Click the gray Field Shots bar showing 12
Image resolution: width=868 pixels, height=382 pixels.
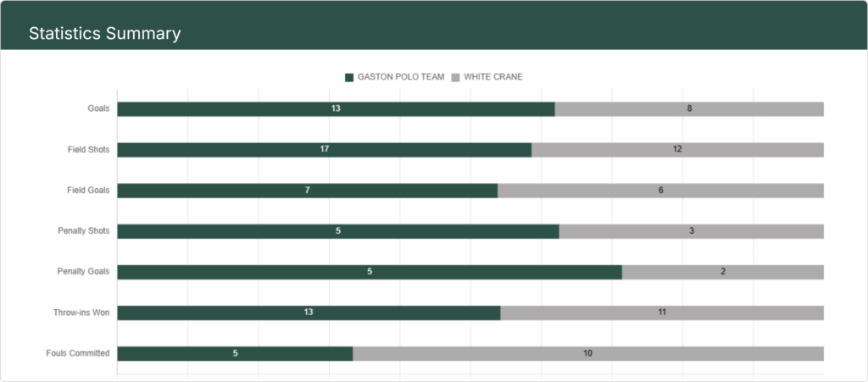coord(677,150)
